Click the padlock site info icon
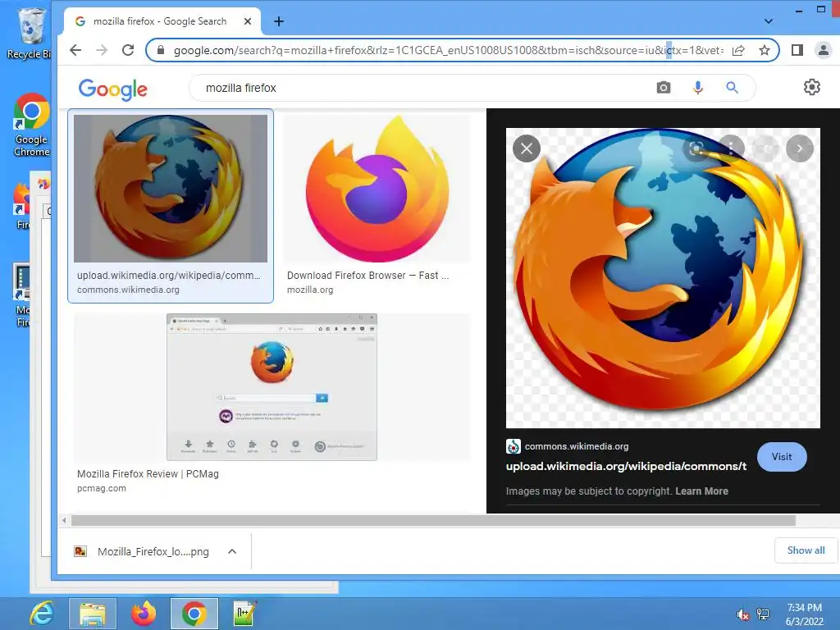840x630 pixels. pyautogui.click(x=160, y=50)
